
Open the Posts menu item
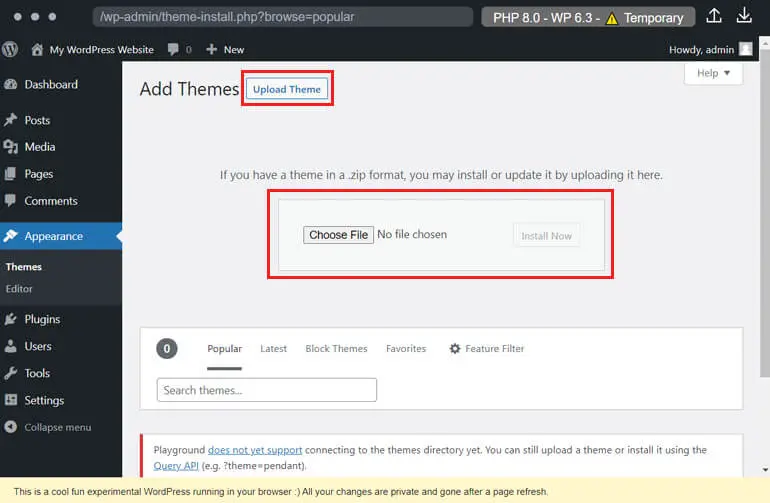(x=37, y=120)
